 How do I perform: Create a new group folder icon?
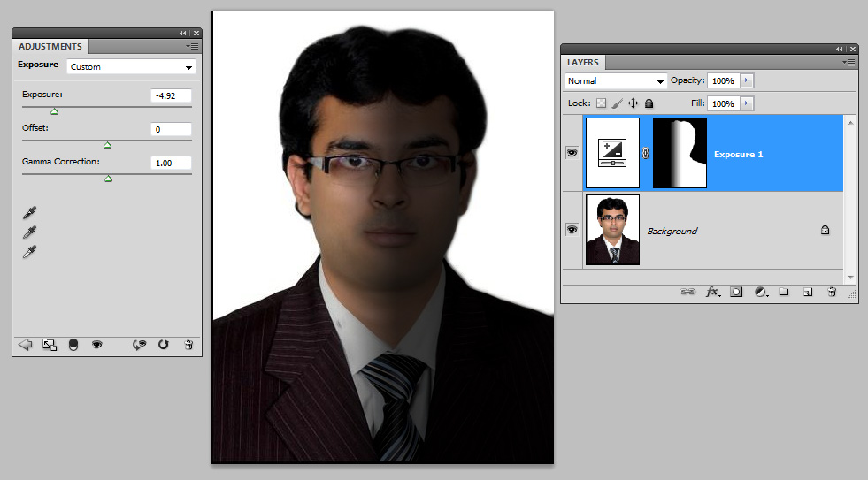coord(783,291)
